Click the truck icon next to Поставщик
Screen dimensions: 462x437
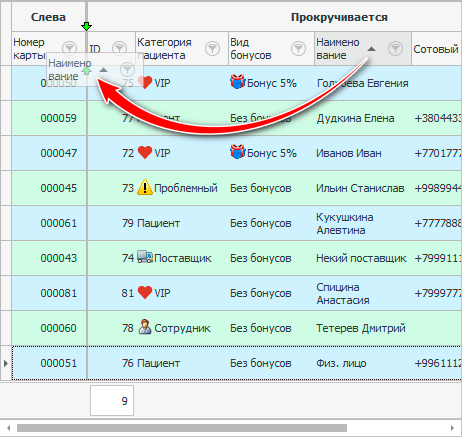pyautogui.click(x=145, y=257)
